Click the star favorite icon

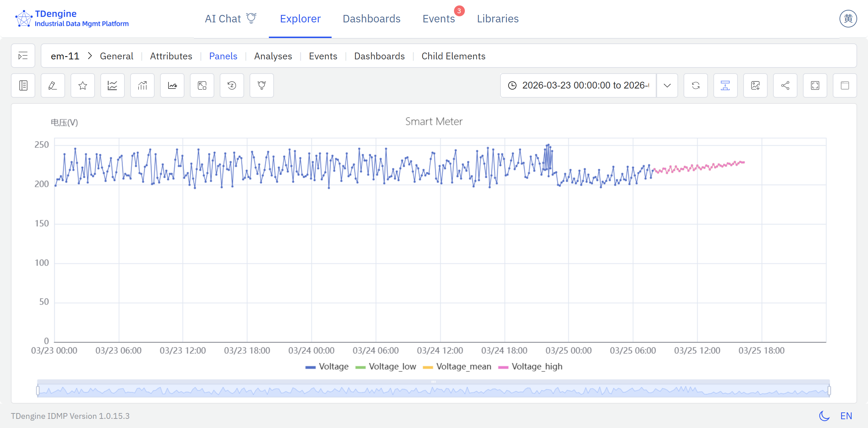point(82,85)
